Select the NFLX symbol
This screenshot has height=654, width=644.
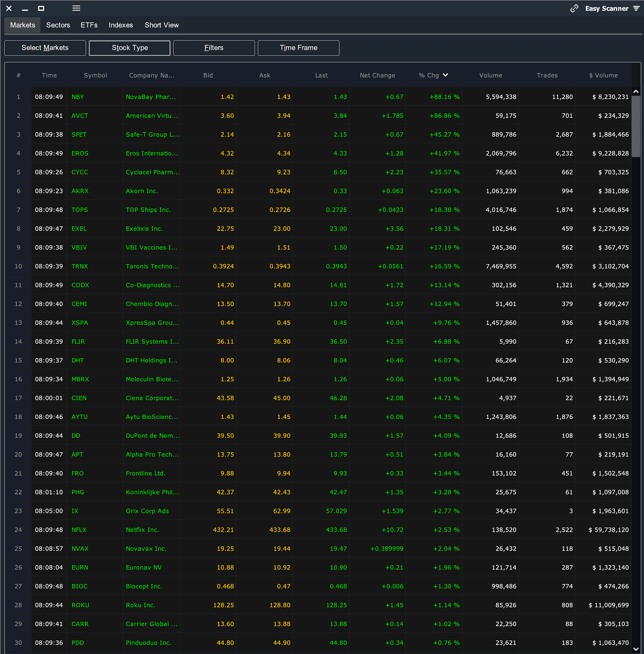point(79,529)
